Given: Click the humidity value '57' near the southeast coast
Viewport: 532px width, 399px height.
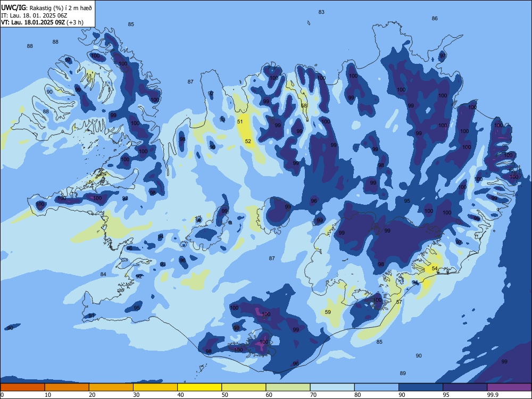Looking at the screenshot, I should 399,302.
